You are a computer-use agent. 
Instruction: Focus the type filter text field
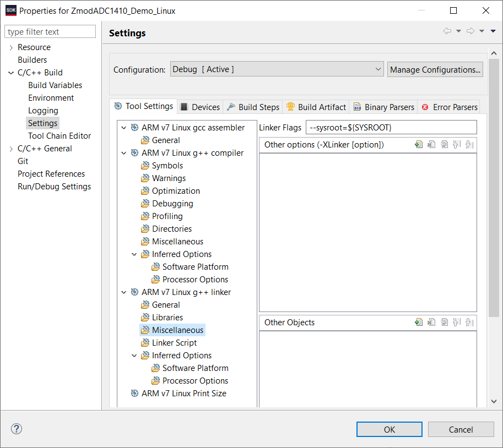50,32
